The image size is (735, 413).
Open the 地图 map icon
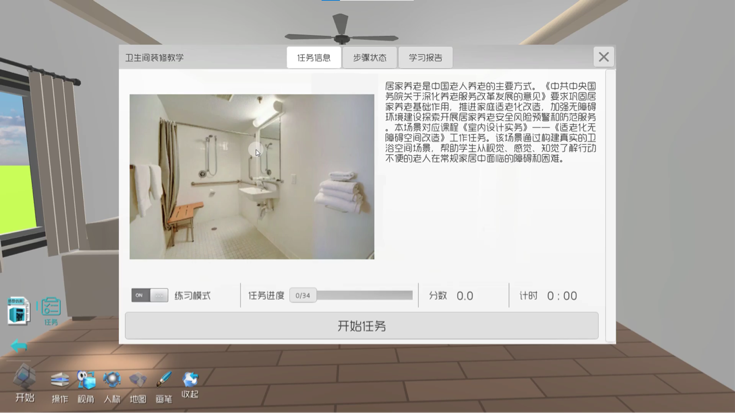(x=138, y=380)
